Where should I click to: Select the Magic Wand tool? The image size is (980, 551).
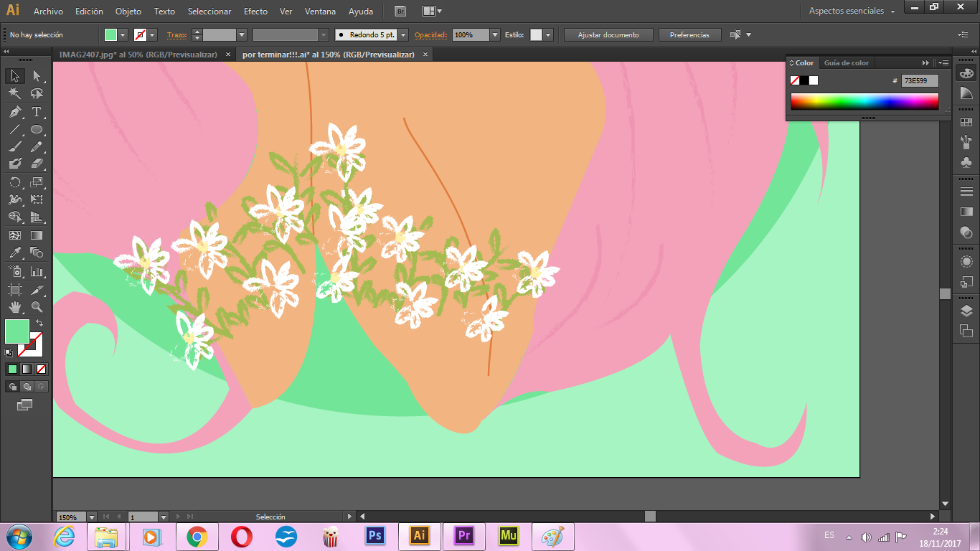15,93
